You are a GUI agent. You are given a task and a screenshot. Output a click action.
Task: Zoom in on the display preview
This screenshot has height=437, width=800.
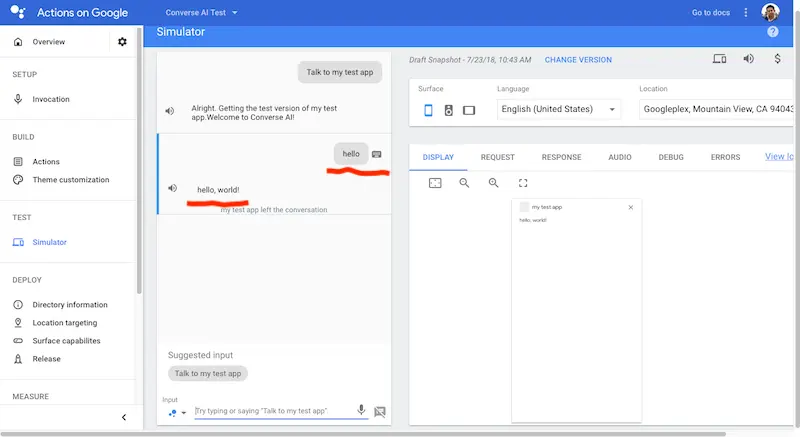coord(493,183)
